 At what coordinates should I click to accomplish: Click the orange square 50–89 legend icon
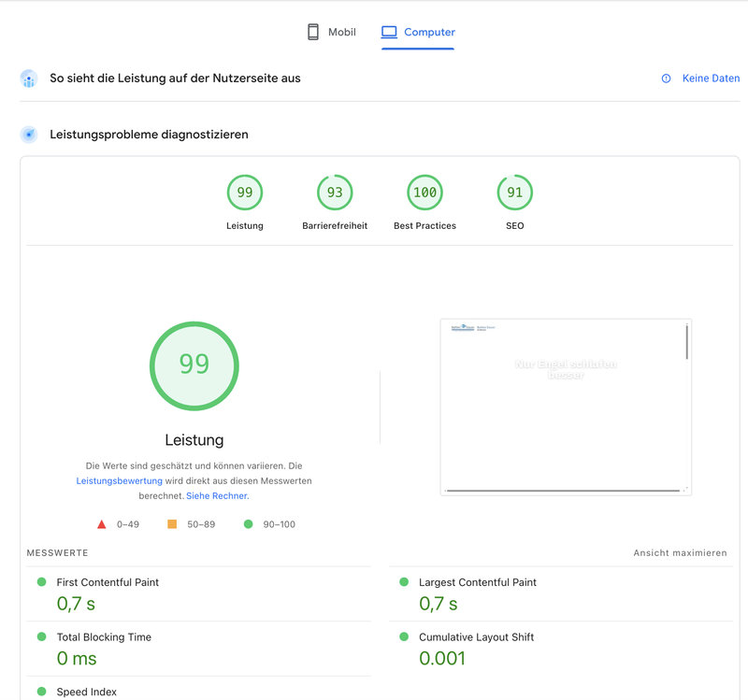172,524
